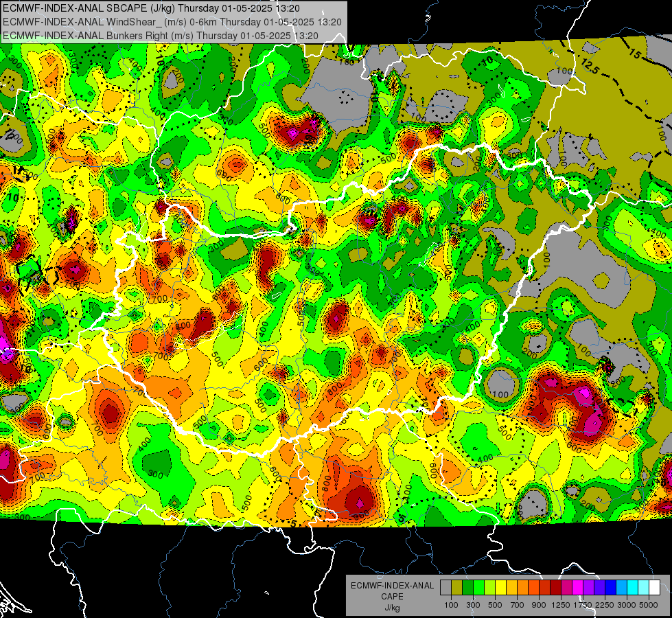Click the olive swatch in the CAPE legend
The height and width of the screenshot is (618, 672).
tap(456, 588)
